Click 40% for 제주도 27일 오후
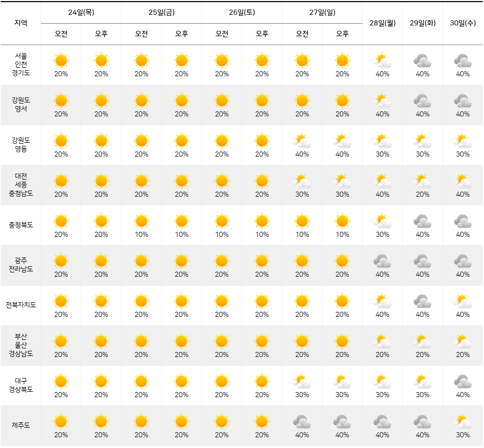 point(342,435)
